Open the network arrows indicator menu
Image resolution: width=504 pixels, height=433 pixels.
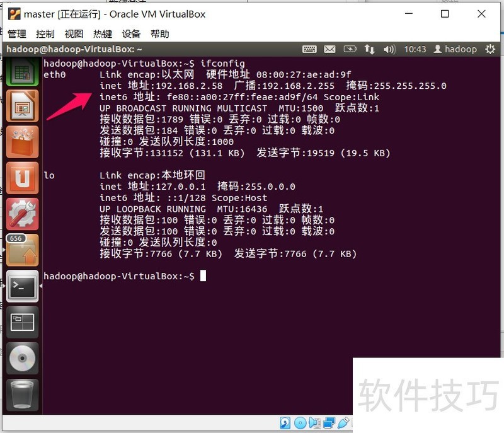click(369, 49)
